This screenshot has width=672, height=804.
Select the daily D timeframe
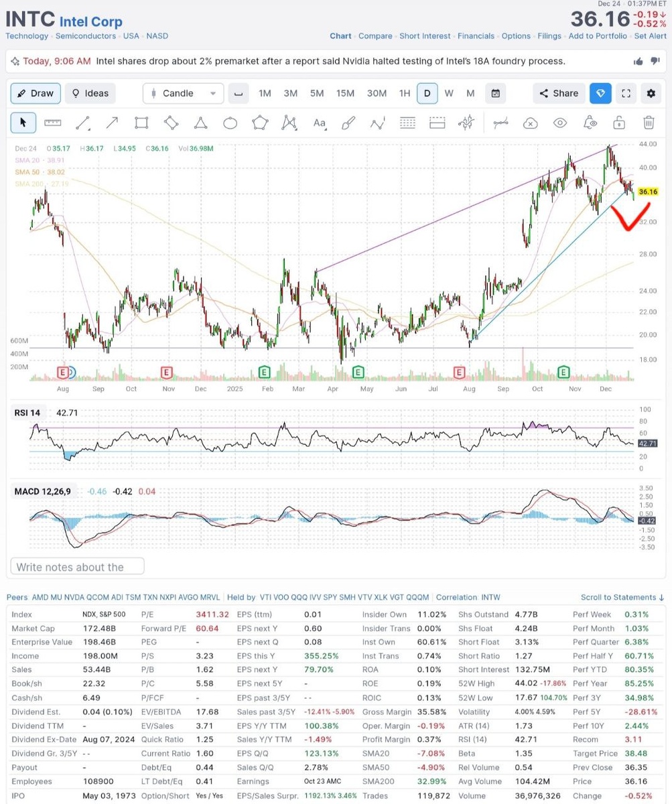coord(427,93)
